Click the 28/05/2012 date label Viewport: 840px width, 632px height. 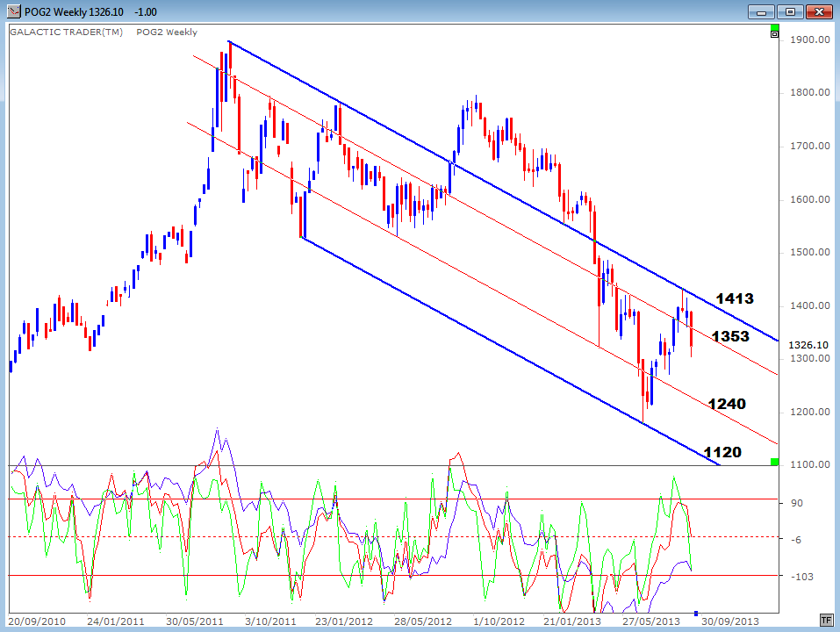[423, 621]
